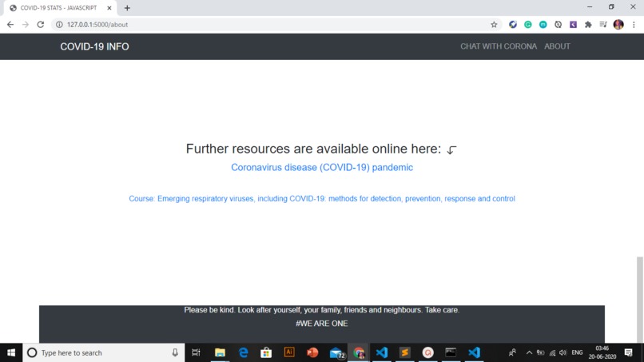Switch to Chrome in the taskbar
This screenshot has width=644, height=362.
[x=359, y=352]
